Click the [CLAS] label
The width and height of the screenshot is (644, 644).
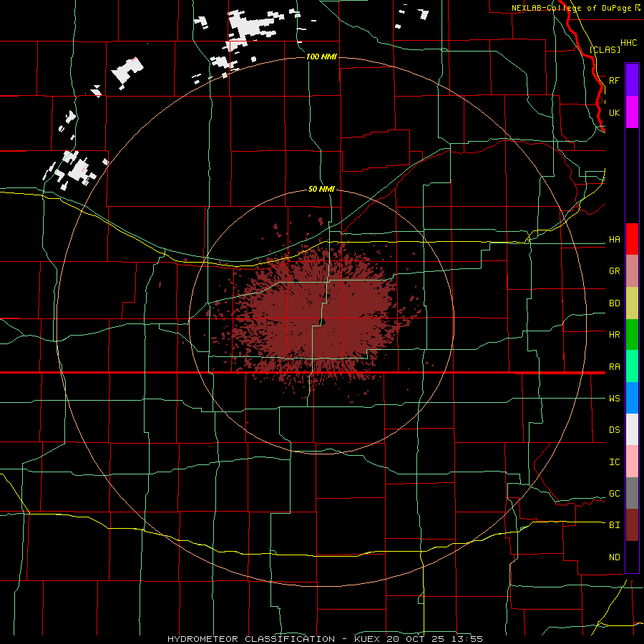click(x=605, y=50)
